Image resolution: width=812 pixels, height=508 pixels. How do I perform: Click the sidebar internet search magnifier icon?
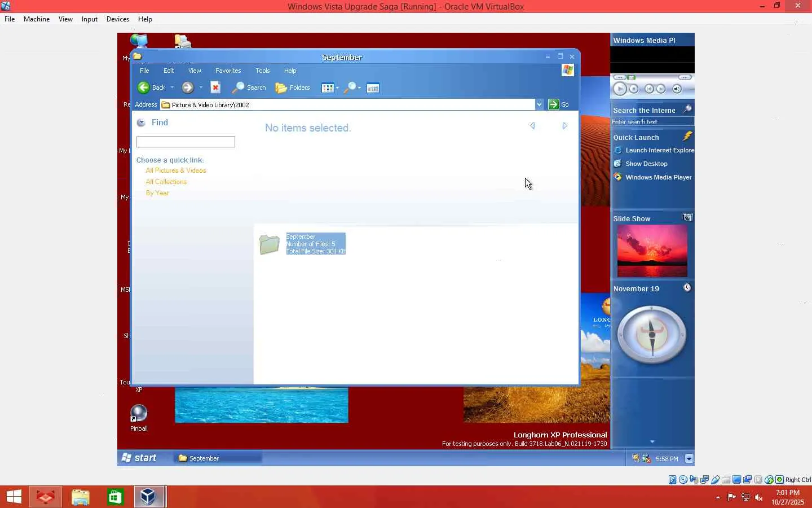pyautogui.click(x=687, y=109)
